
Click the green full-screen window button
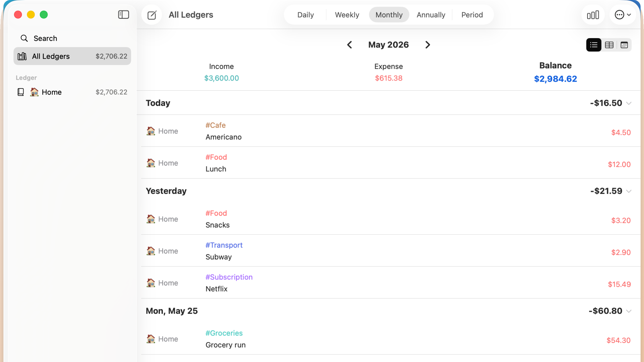(x=44, y=15)
